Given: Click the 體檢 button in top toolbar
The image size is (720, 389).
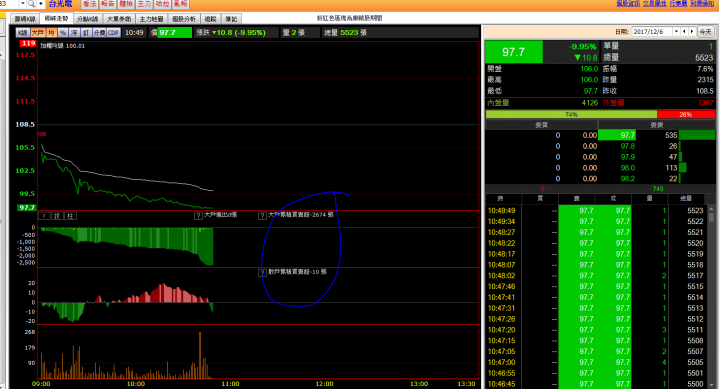Looking at the screenshot, I should [x=126, y=4].
